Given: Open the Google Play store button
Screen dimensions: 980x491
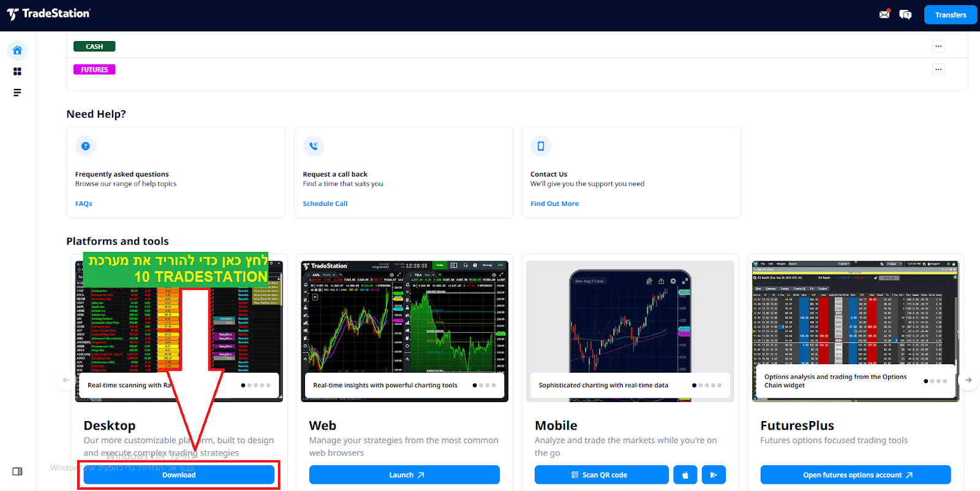Looking at the screenshot, I should [x=714, y=475].
